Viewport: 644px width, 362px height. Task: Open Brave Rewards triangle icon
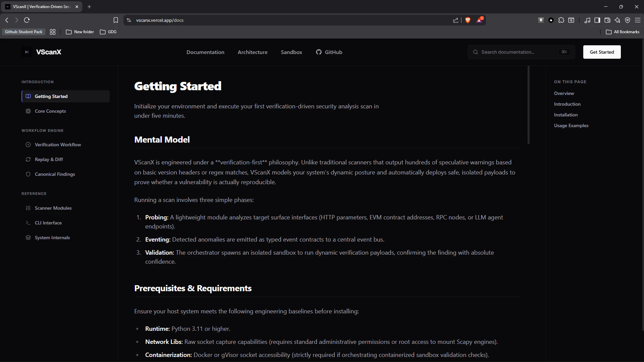(480, 20)
